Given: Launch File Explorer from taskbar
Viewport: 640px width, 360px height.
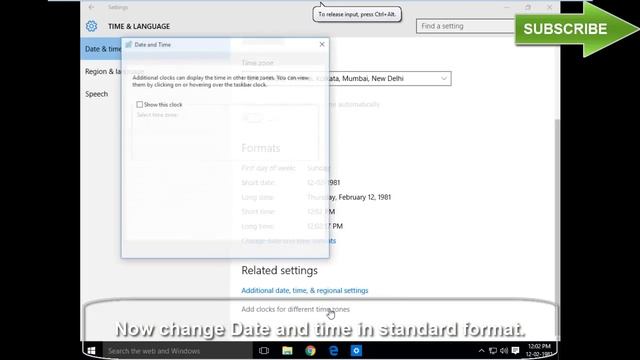Looking at the screenshot, I should point(287,351).
